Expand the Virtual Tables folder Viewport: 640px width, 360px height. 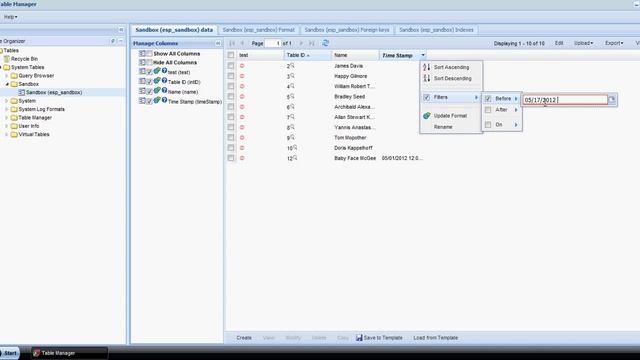point(7,134)
